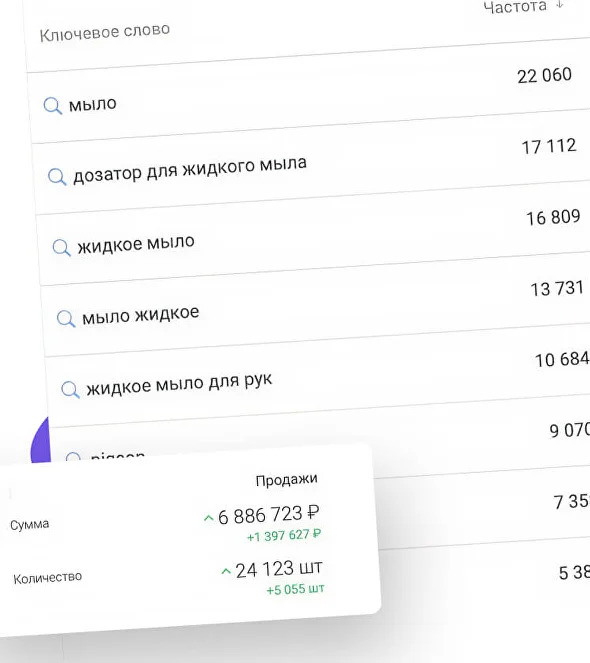
Task: Open the мыло жидкое keyword
Action: coord(140,315)
